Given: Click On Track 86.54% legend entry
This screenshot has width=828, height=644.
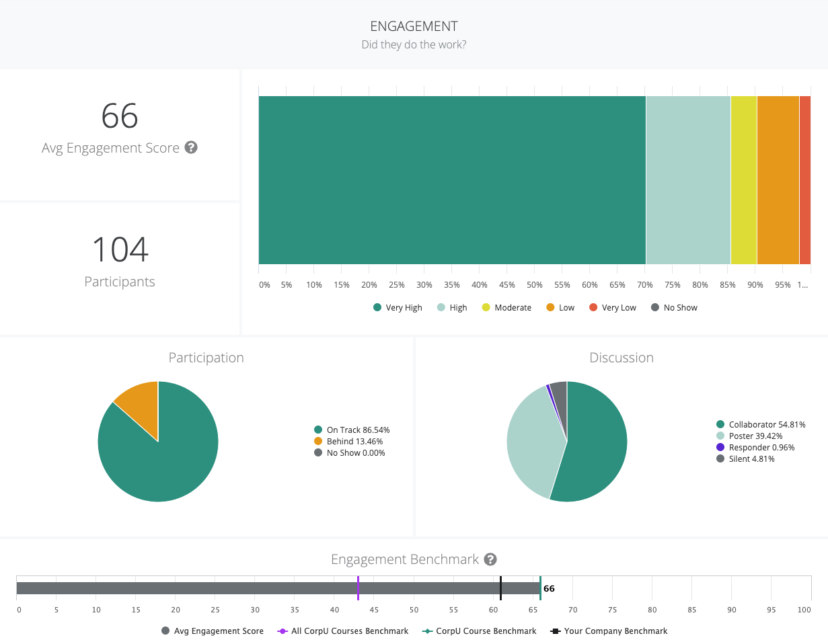Looking at the screenshot, I should [x=351, y=430].
